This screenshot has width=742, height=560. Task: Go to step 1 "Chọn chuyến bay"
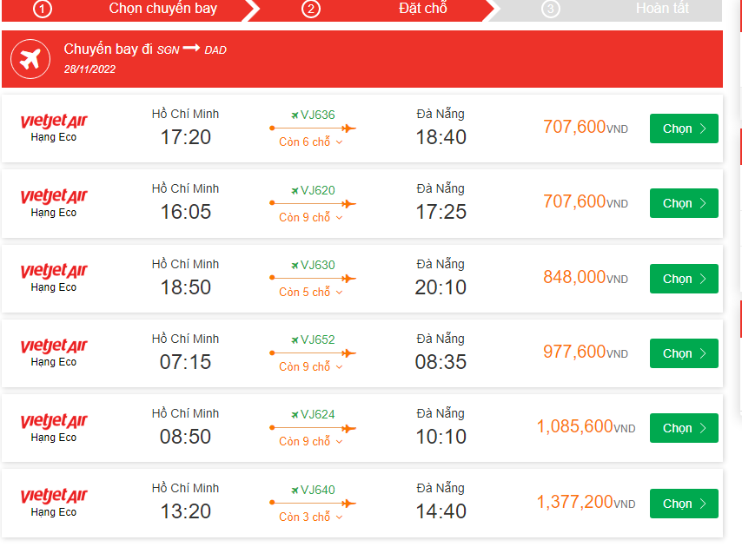[162, 9]
